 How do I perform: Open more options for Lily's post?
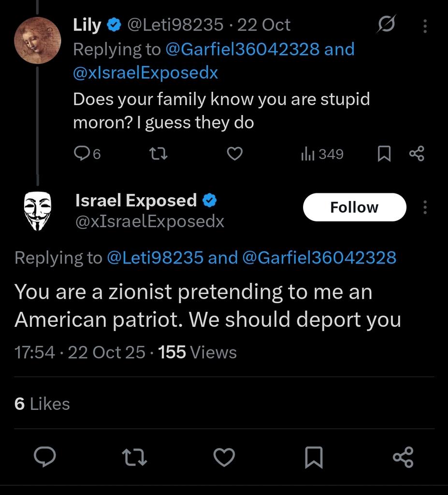point(425,26)
